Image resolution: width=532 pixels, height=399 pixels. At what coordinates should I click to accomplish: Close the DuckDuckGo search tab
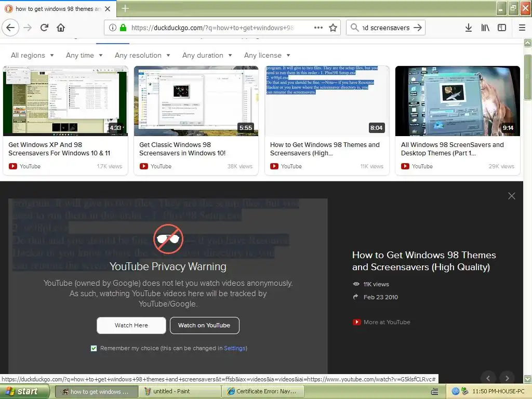(x=108, y=9)
